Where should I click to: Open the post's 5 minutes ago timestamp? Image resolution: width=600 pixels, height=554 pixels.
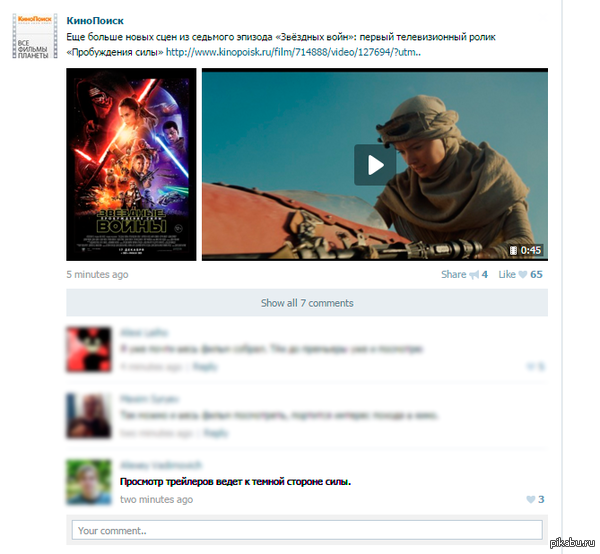click(97, 274)
